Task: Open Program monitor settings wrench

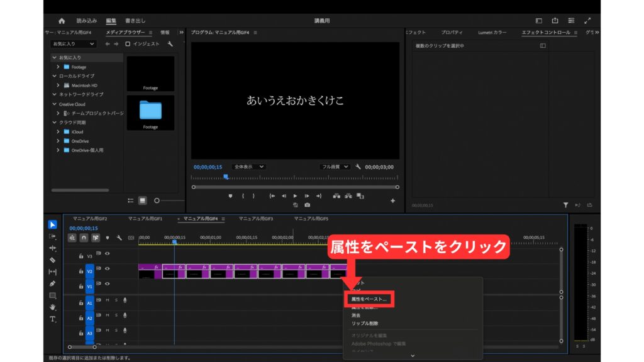Action: tap(358, 167)
